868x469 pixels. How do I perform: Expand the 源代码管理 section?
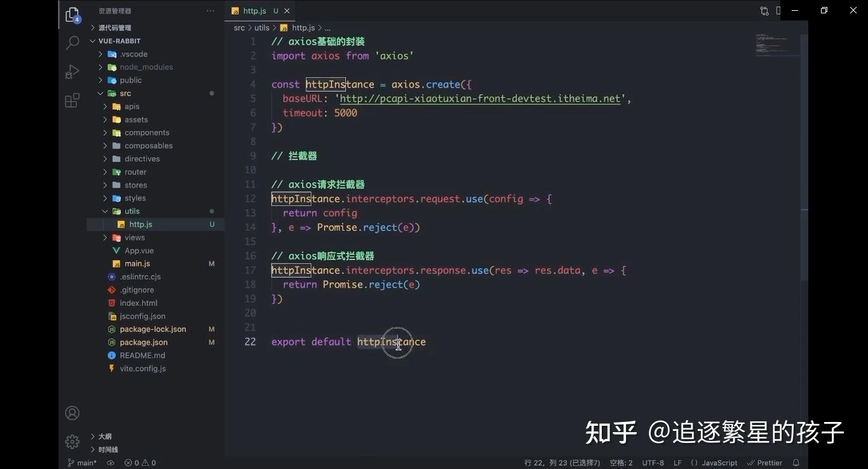point(114,27)
